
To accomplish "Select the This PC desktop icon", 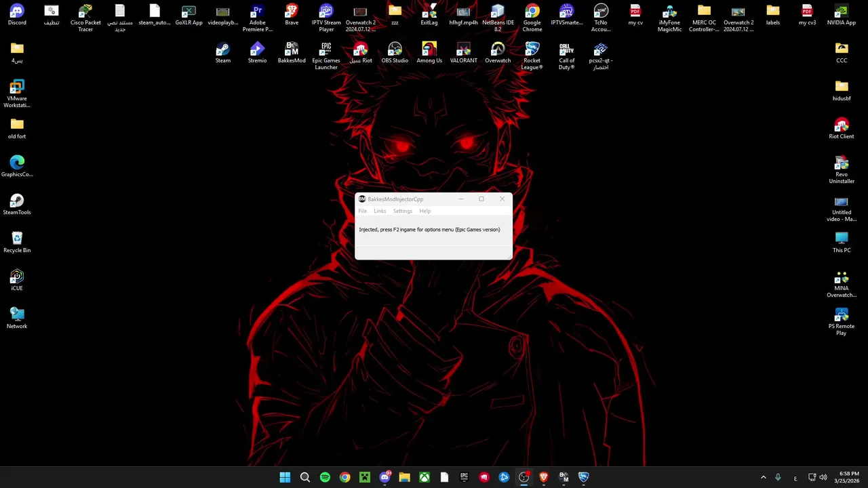I will pyautogui.click(x=842, y=243).
